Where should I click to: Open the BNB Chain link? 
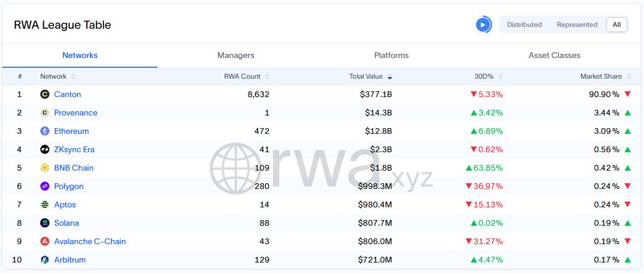(74, 168)
